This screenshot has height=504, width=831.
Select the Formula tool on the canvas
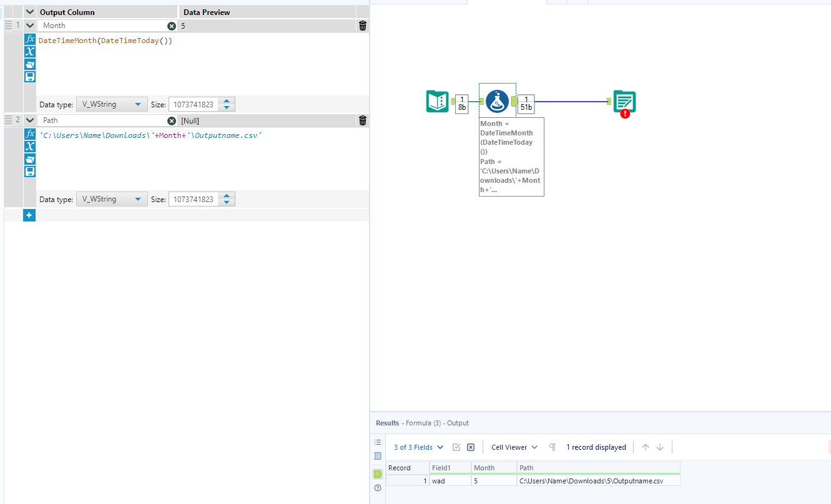coord(497,102)
